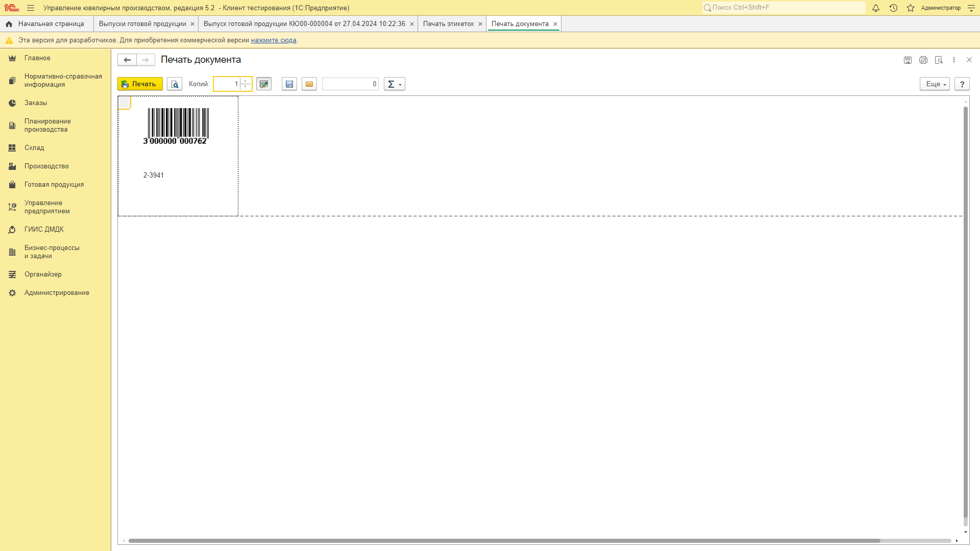Toggle the edit spreadsheet mode icon

pos(264,84)
